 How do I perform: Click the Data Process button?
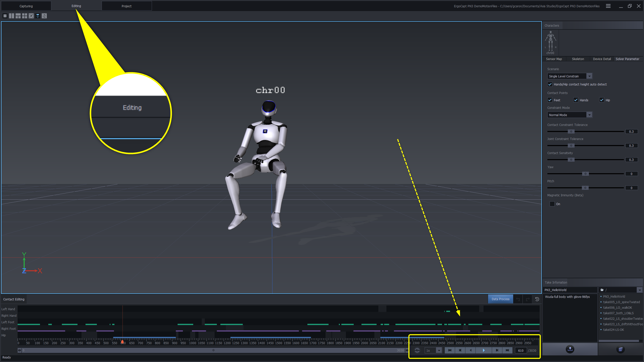tap(500, 299)
